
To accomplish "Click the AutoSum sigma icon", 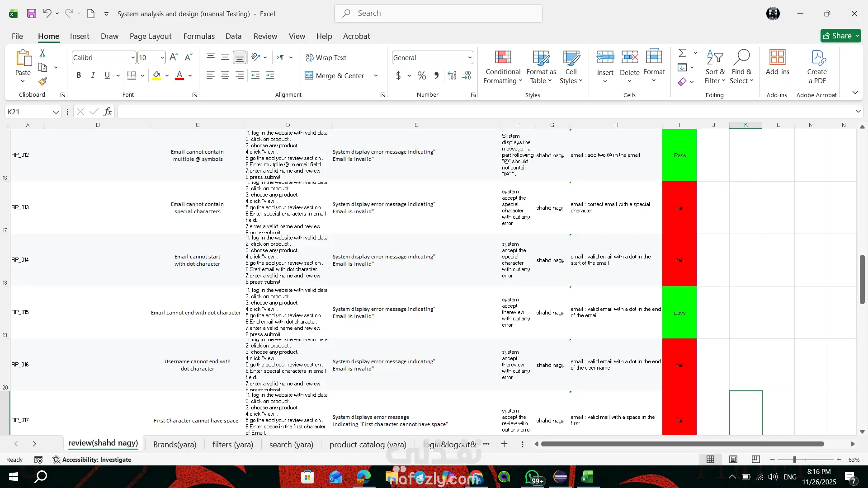I will pos(682,53).
